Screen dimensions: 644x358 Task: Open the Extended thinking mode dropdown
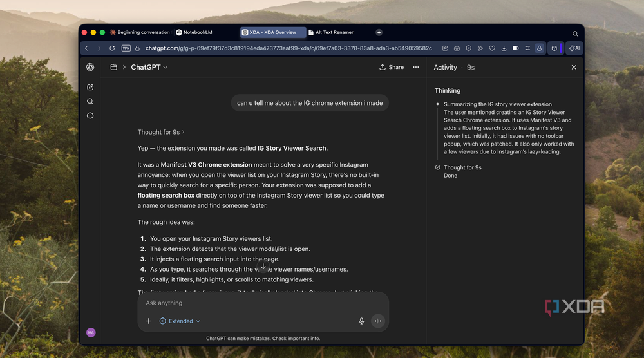pos(180,321)
